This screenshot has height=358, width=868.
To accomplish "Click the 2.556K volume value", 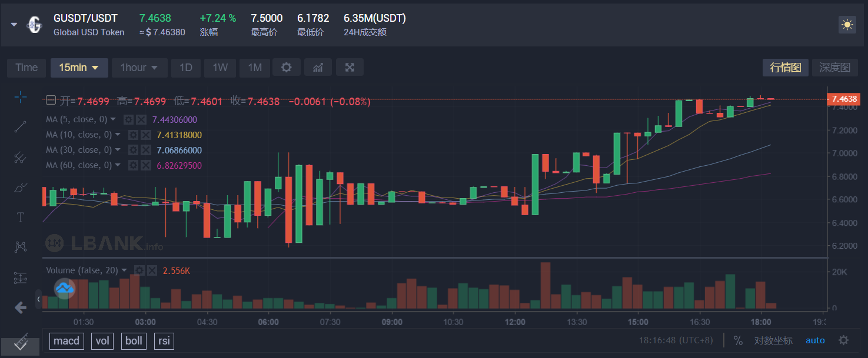I will coord(177,270).
